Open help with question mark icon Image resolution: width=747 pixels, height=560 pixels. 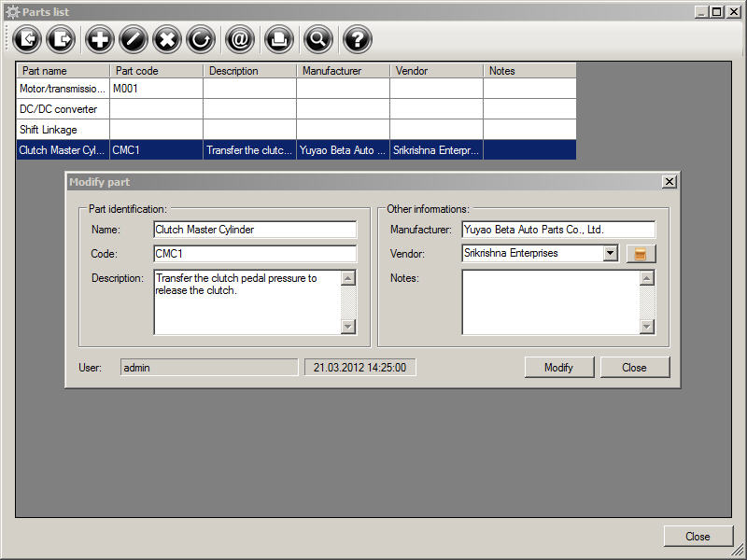click(x=357, y=39)
